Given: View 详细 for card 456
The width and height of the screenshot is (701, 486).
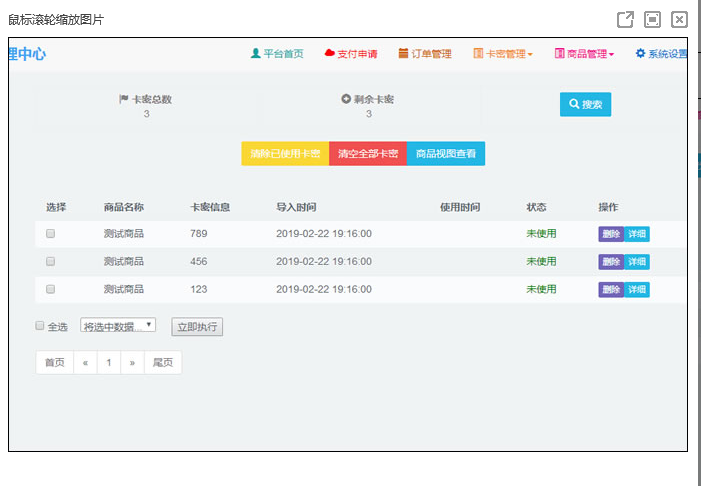Looking at the screenshot, I should point(637,262).
